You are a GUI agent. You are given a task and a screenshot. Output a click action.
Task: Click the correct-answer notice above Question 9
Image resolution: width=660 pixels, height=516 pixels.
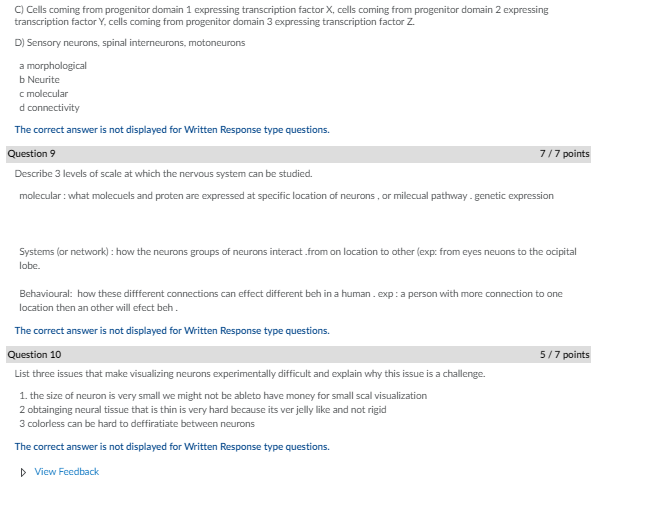click(x=172, y=130)
